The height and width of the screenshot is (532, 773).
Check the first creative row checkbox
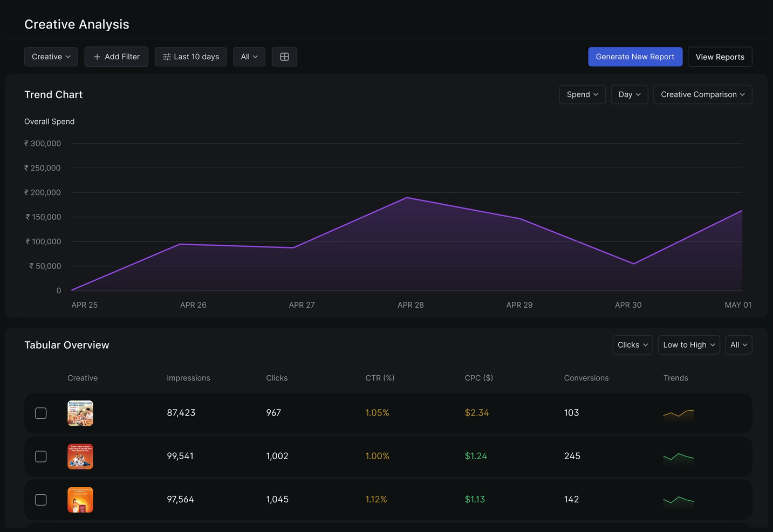pyautogui.click(x=40, y=413)
